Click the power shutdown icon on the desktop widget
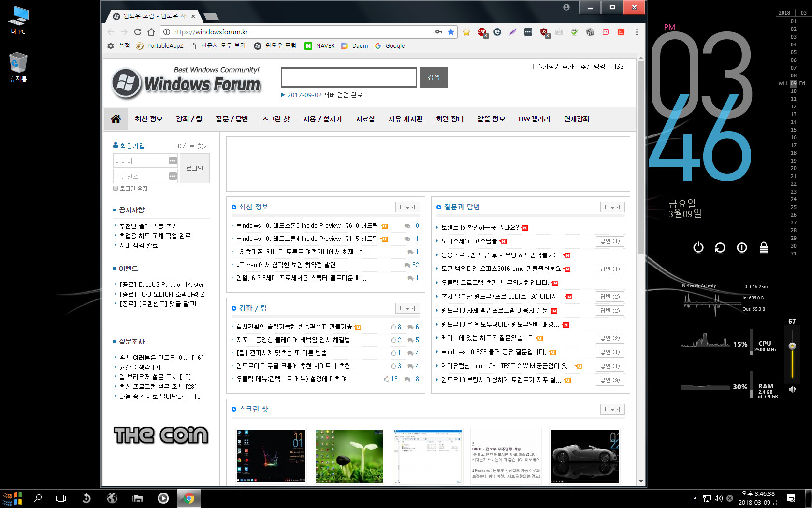Viewport: 812px width, 508px height. (x=698, y=248)
